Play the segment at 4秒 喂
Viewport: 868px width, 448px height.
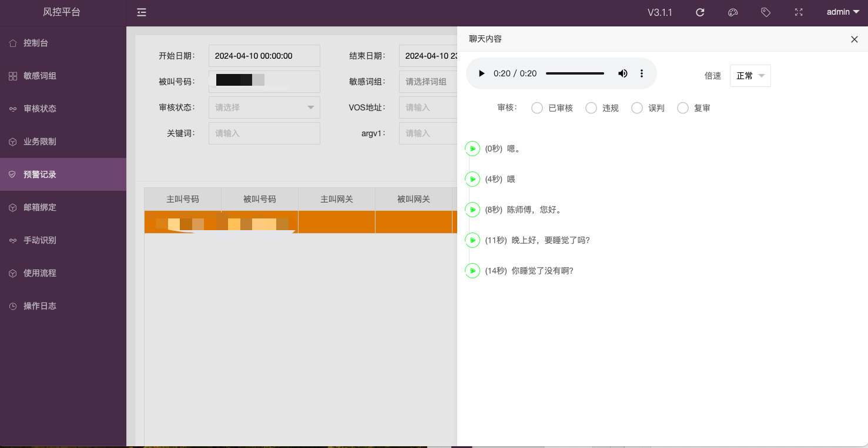(472, 179)
